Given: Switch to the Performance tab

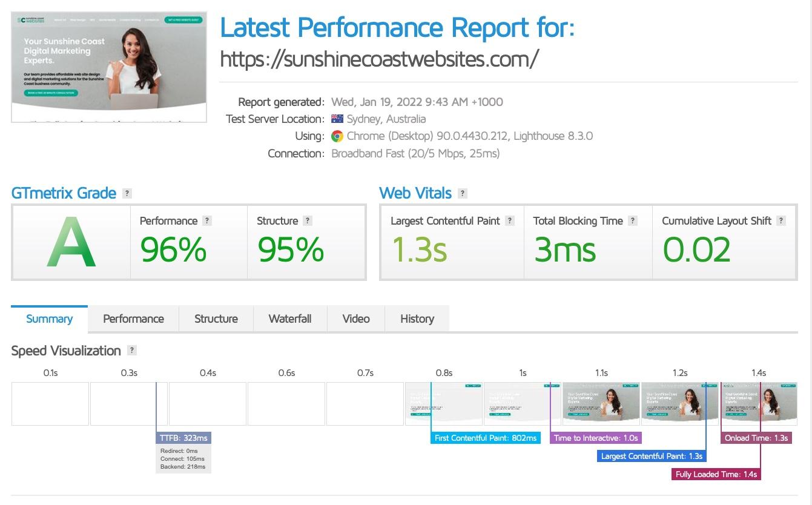Looking at the screenshot, I should tap(133, 319).
